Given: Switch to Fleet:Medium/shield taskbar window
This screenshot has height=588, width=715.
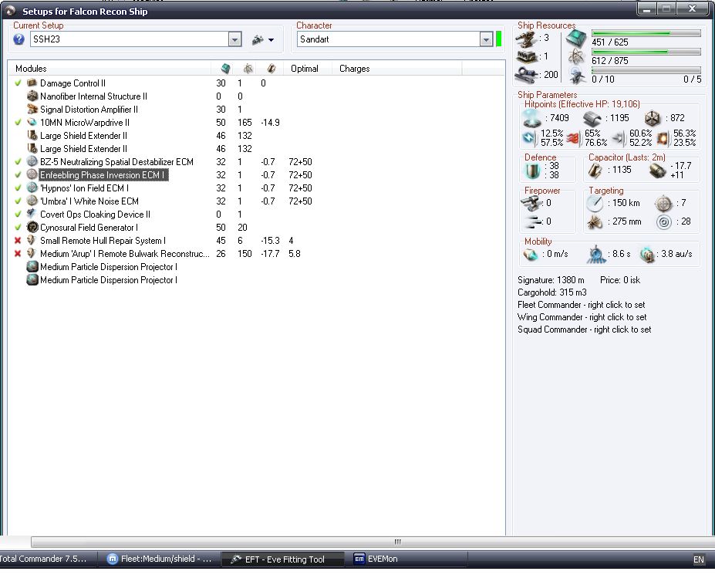Looking at the screenshot, I should 159,559.
